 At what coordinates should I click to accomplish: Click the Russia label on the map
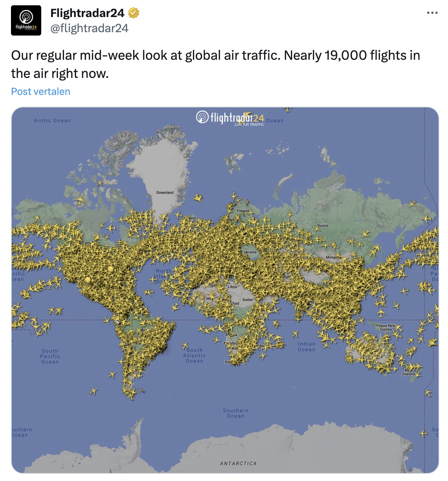tap(323, 225)
